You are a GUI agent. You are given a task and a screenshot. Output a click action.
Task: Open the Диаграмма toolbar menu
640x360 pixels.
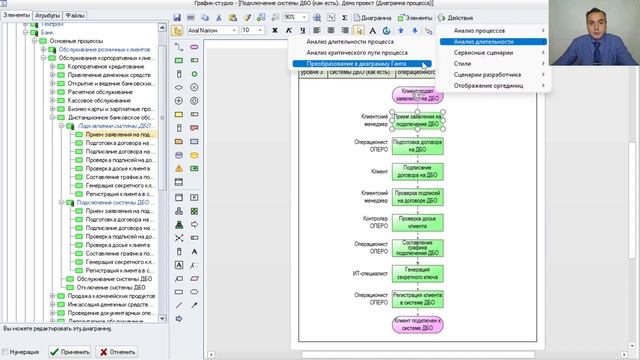point(372,18)
